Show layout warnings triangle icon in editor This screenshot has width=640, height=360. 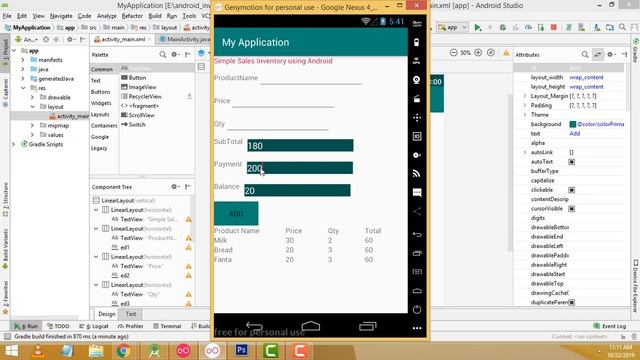click(x=506, y=53)
